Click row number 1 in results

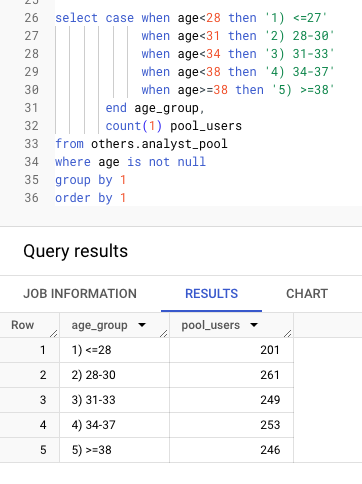coord(43,350)
